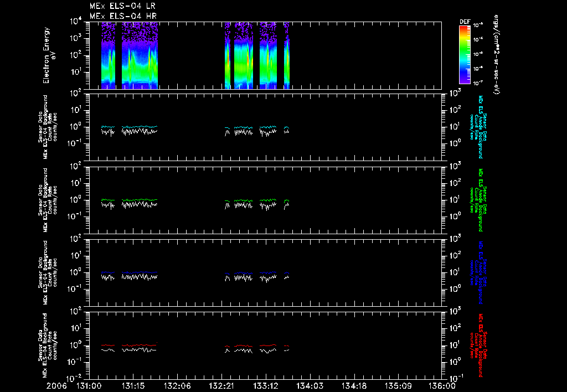The height and width of the screenshot is (392, 567).
Task: Click the '135:09' time axis label
Action: click(398, 386)
